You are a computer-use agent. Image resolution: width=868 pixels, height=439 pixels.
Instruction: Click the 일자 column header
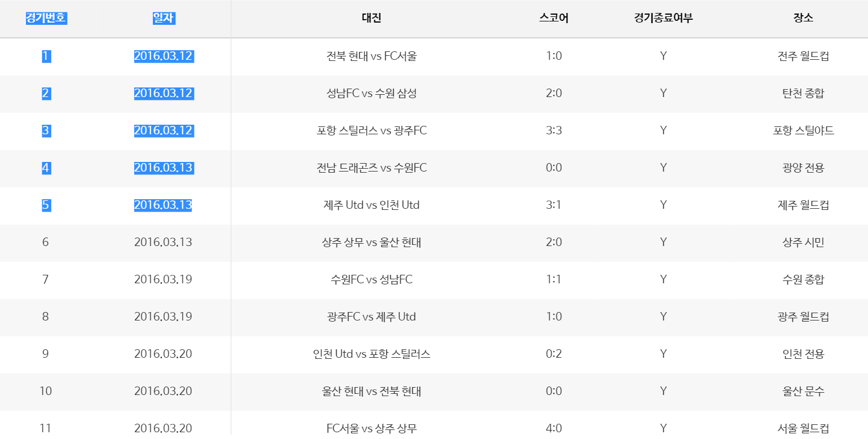164,18
